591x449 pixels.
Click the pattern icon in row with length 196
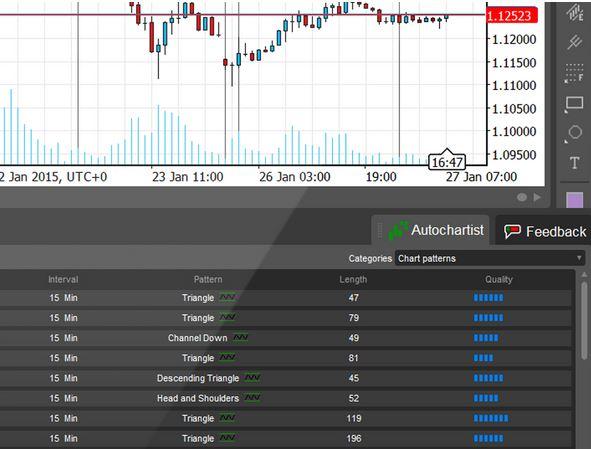tap(228, 437)
